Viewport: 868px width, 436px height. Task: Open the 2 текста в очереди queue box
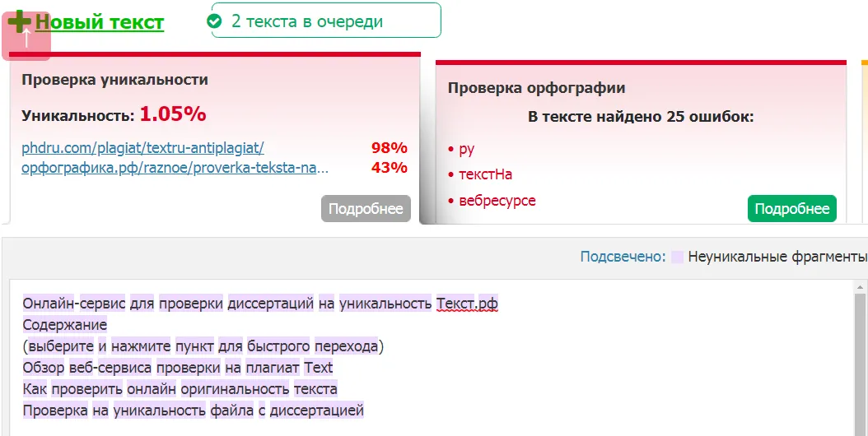pyautogui.click(x=326, y=21)
